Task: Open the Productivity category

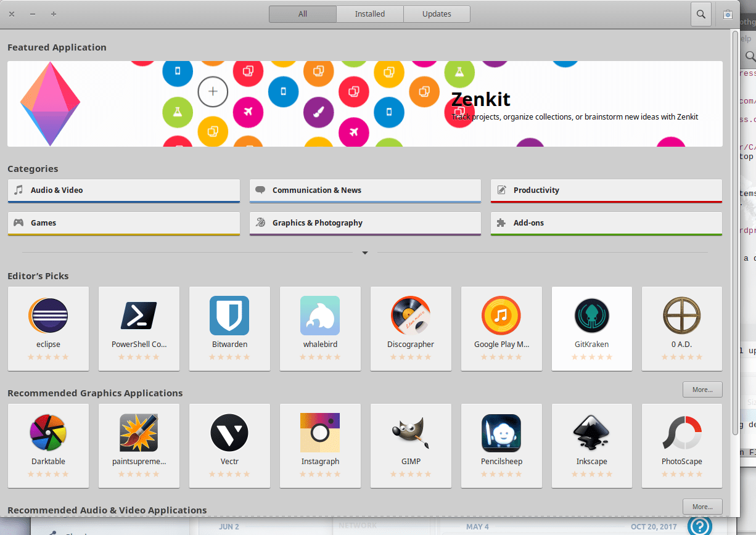Action: 606,191
